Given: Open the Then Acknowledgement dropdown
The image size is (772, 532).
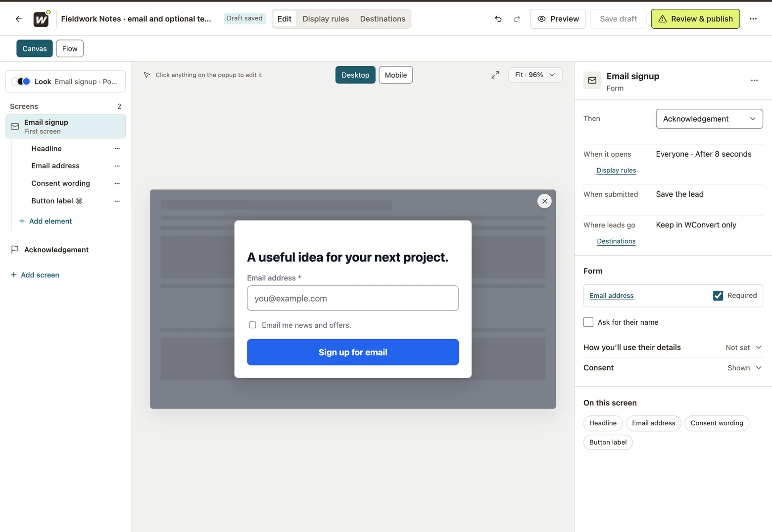Looking at the screenshot, I should (x=709, y=119).
